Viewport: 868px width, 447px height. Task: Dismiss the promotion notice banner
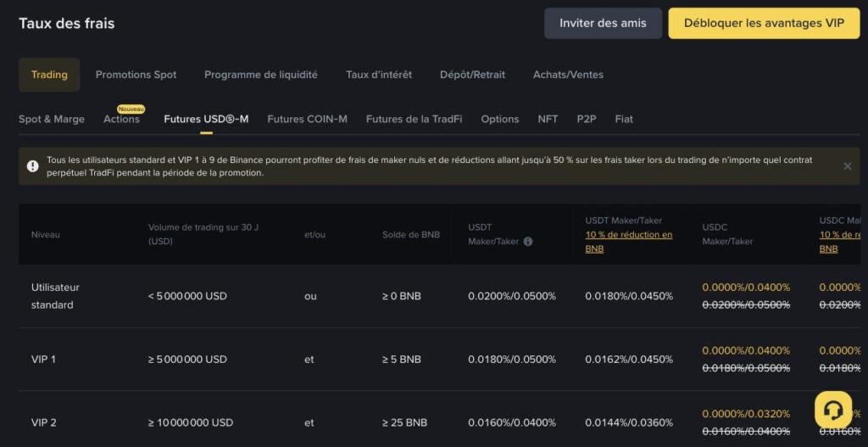(x=847, y=166)
